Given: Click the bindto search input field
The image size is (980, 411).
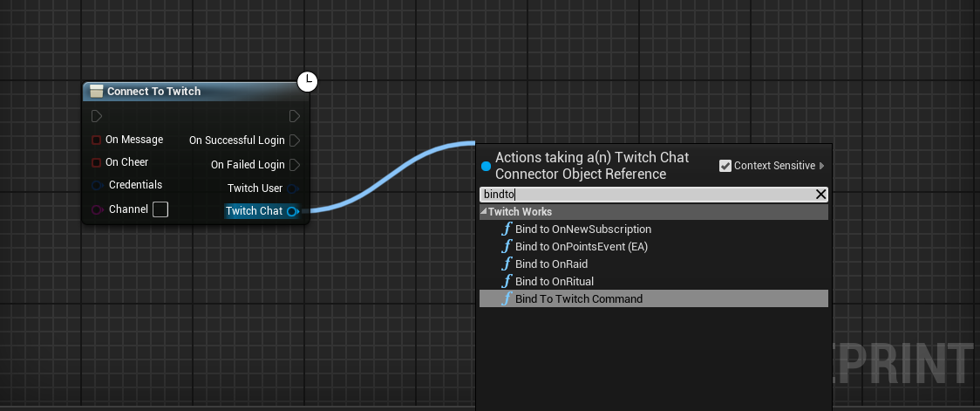Looking at the screenshot, I should (645, 195).
